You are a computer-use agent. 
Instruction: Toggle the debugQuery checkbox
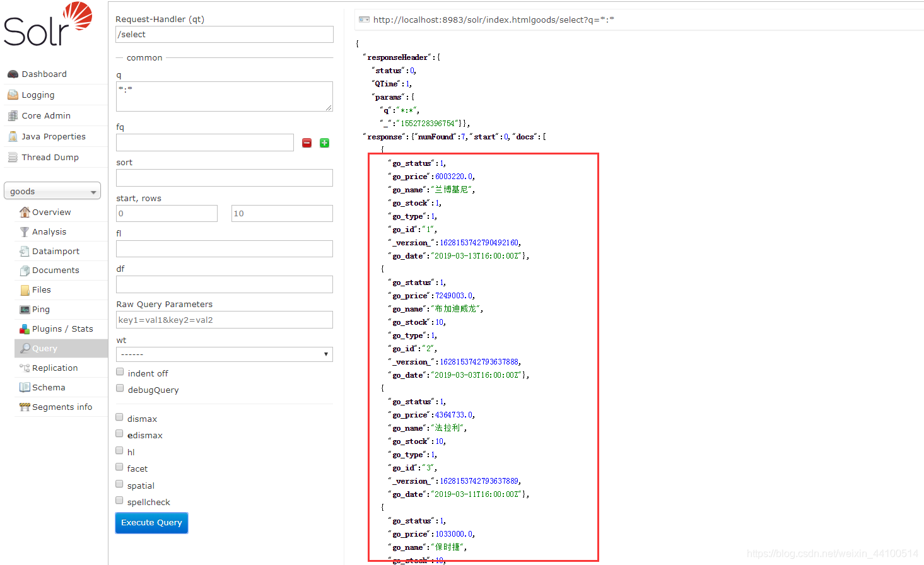coord(120,388)
